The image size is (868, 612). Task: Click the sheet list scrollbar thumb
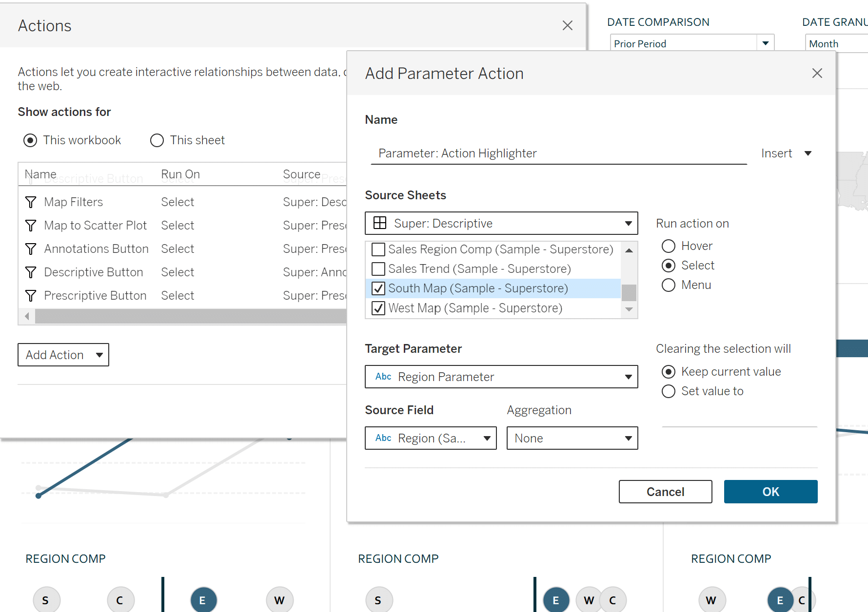coord(629,292)
